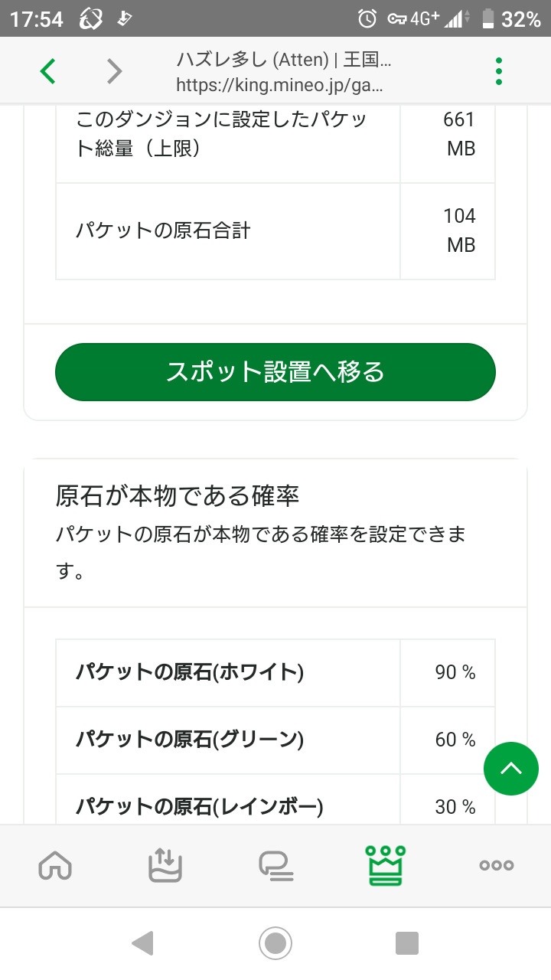The image size is (551, 980).
Task: Select the green crown kingdom tab
Action: tap(386, 866)
